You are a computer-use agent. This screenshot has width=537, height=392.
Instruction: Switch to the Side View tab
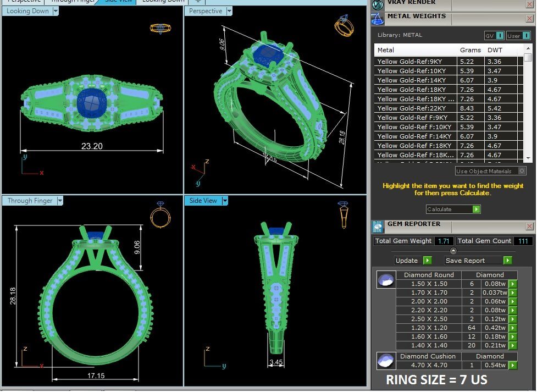pyautogui.click(x=118, y=1)
